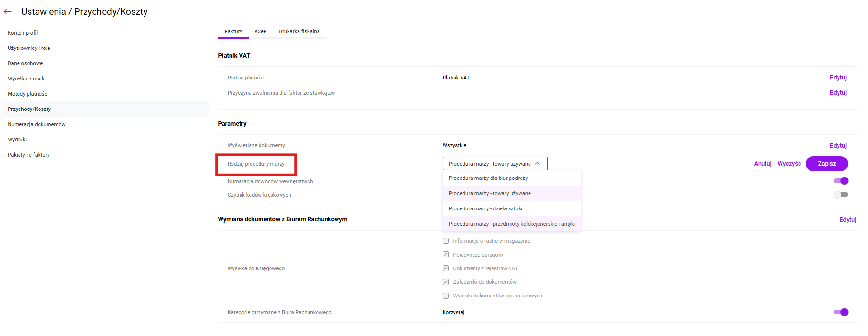Toggle Numeracja dowodów wewnętrznych switch off
The height and width of the screenshot is (336, 868).
click(x=840, y=181)
